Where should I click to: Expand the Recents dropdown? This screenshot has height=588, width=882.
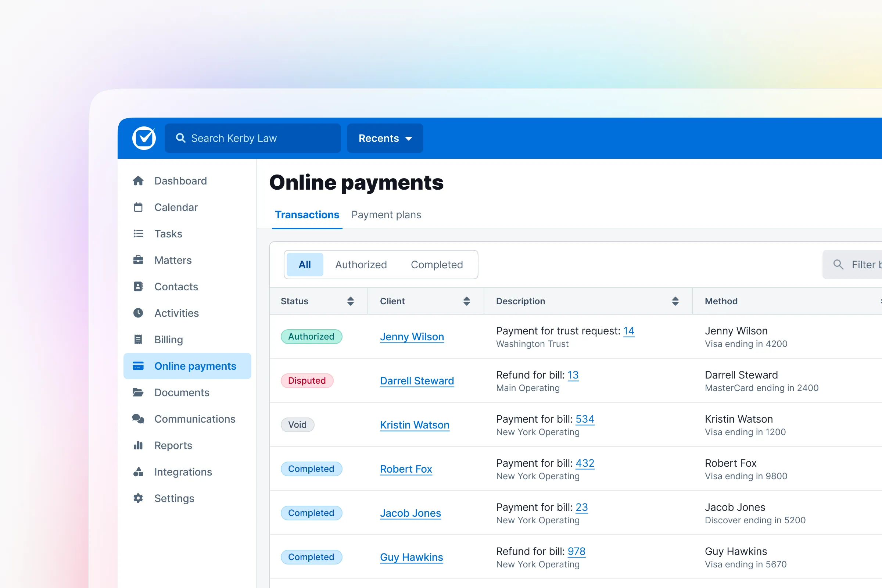click(x=385, y=138)
